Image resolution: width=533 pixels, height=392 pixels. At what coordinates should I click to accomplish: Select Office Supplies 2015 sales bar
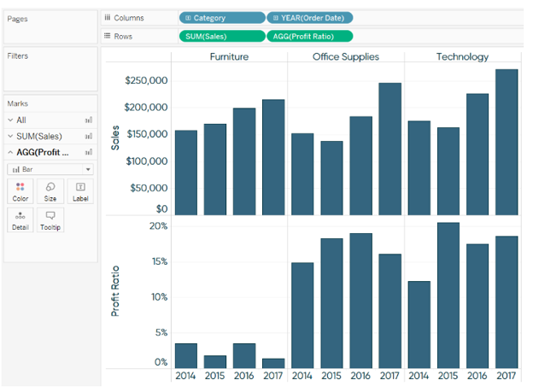pyautogui.click(x=331, y=178)
